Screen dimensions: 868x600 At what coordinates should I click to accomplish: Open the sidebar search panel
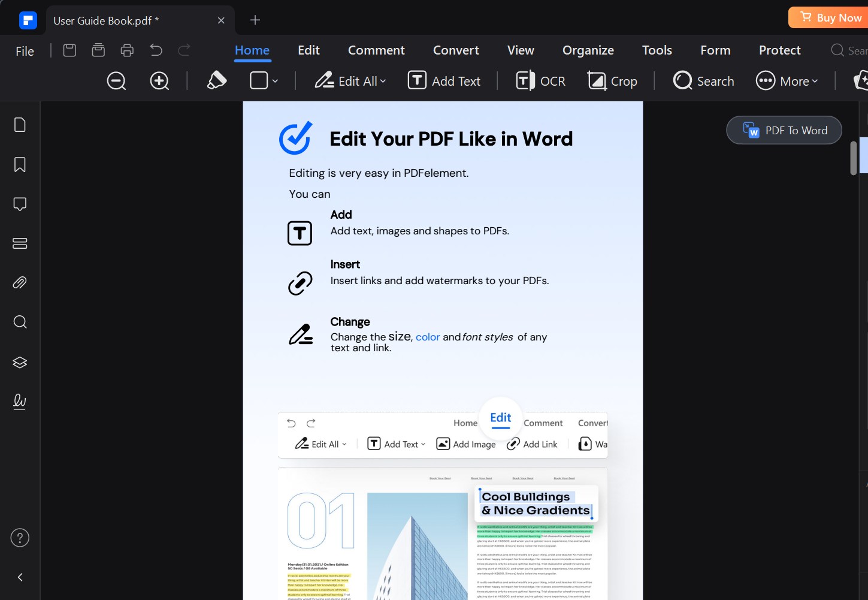click(20, 322)
